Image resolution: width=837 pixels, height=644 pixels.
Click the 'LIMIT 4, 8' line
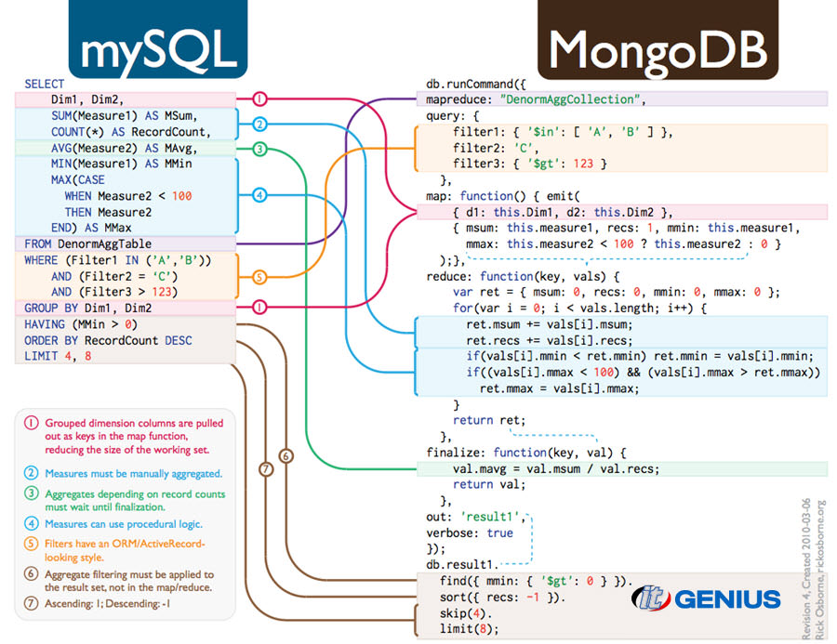click(58, 356)
